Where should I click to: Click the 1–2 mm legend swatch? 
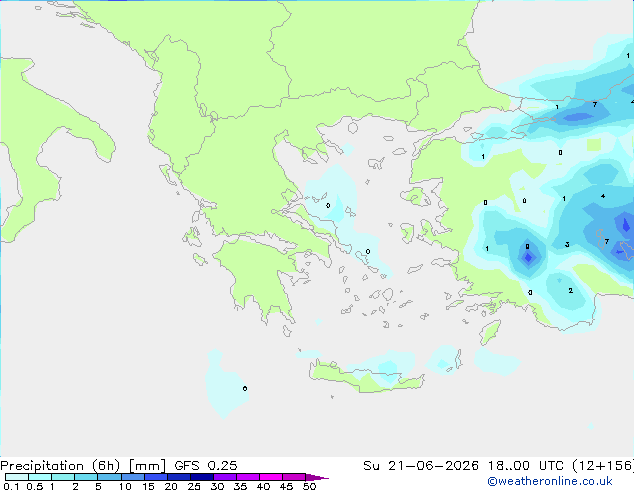(x=63, y=477)
